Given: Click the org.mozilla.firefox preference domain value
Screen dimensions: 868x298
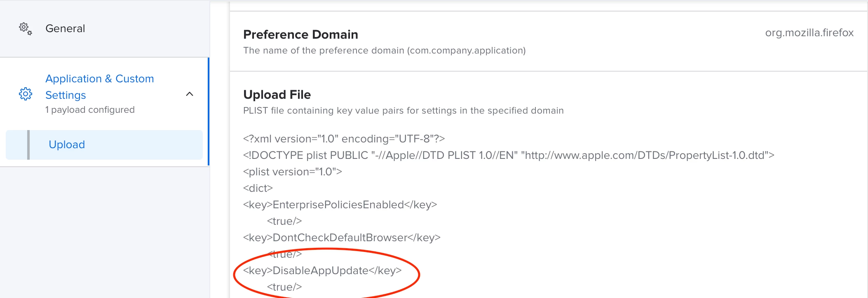Looking at the screenshot, I should click(x=809, y=33).
